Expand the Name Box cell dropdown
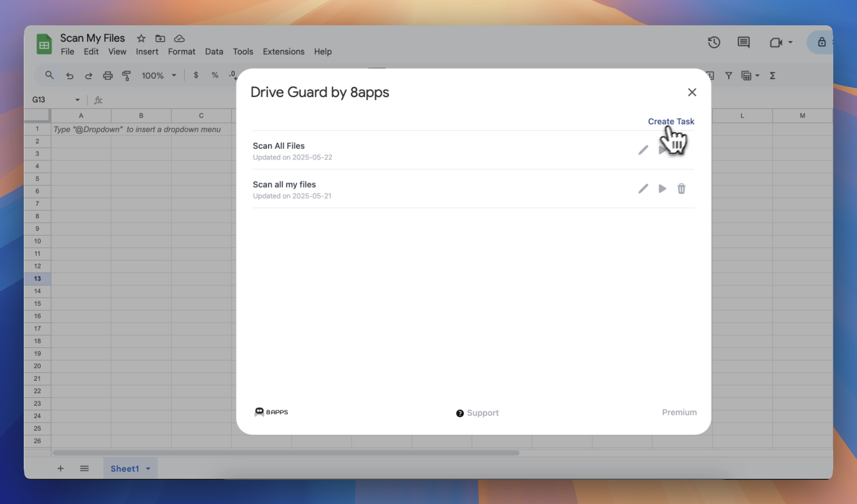This screenshot has width=857, height=504. (77, 100)
